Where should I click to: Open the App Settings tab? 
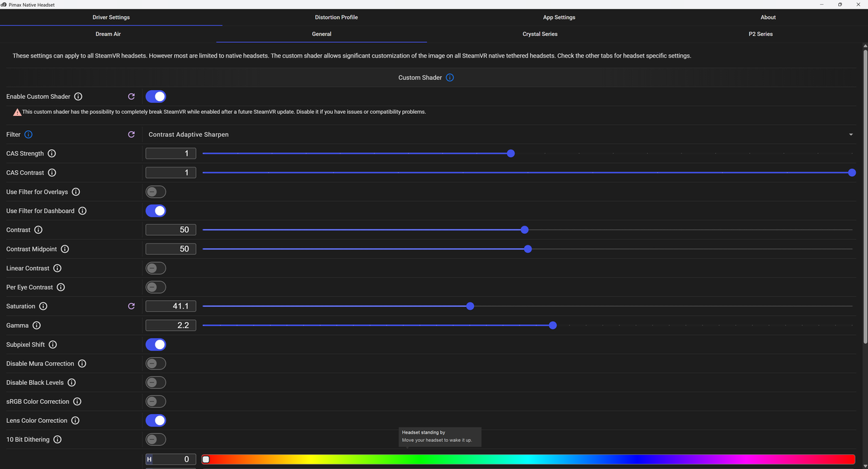(559, 17)
